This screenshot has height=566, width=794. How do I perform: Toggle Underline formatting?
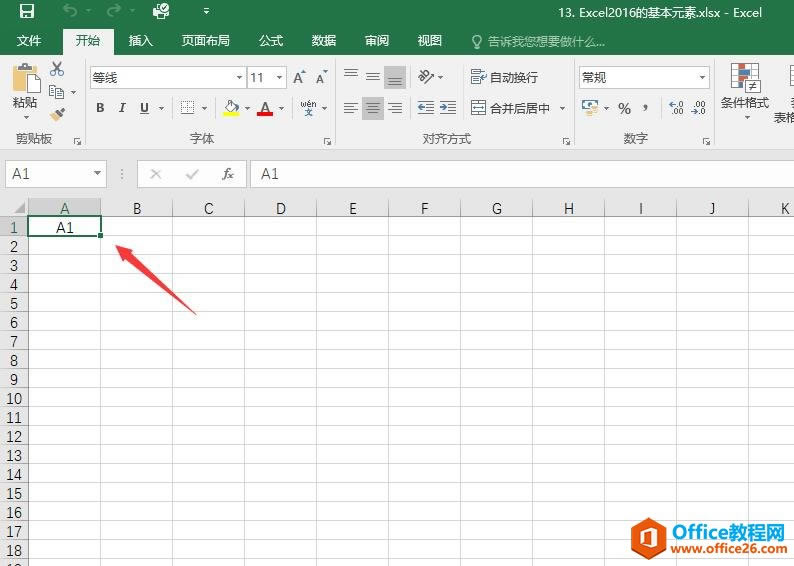[x=144, y=107]
